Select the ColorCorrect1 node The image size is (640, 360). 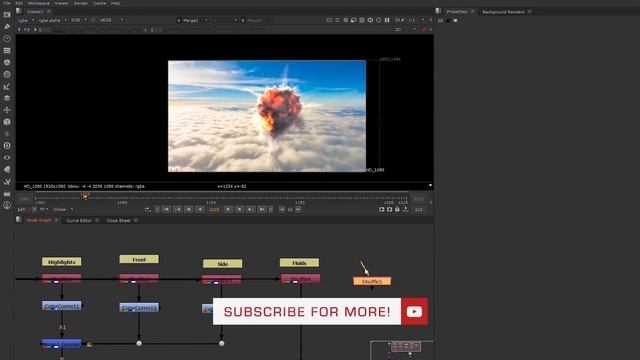(x=62, y=306)
